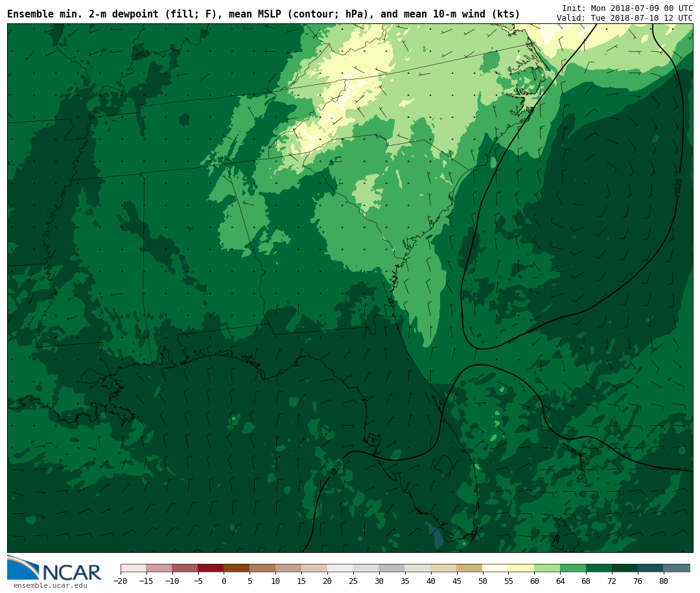
Task: Click the NCAR logo
Action: 54,568
